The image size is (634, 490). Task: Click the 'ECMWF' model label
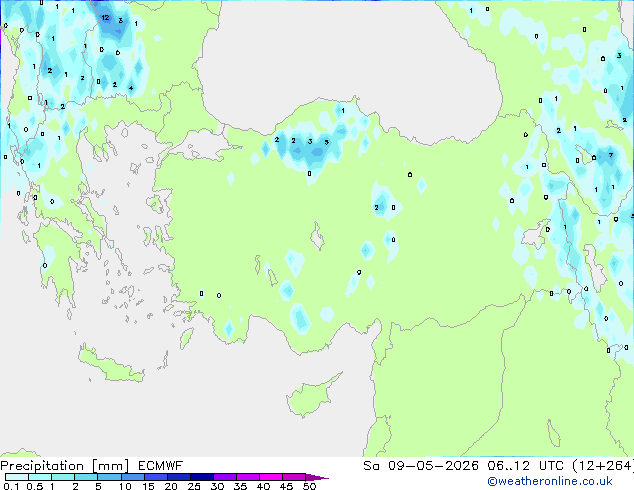click(160, 466)
